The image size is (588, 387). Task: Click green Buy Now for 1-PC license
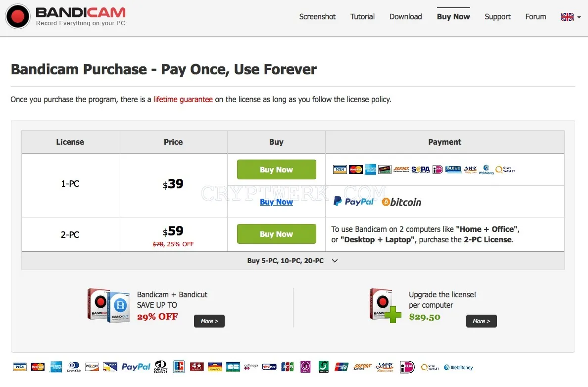(276, 169)
